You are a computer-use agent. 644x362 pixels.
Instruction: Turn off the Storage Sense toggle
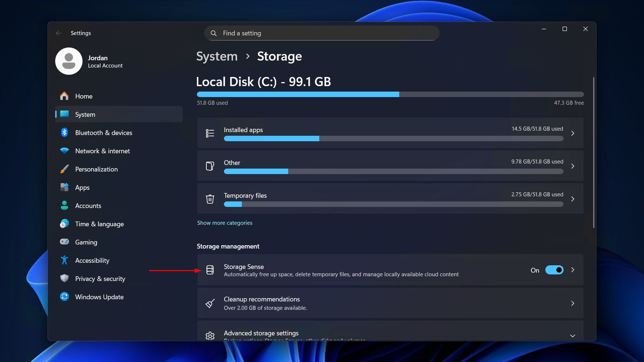554,270
